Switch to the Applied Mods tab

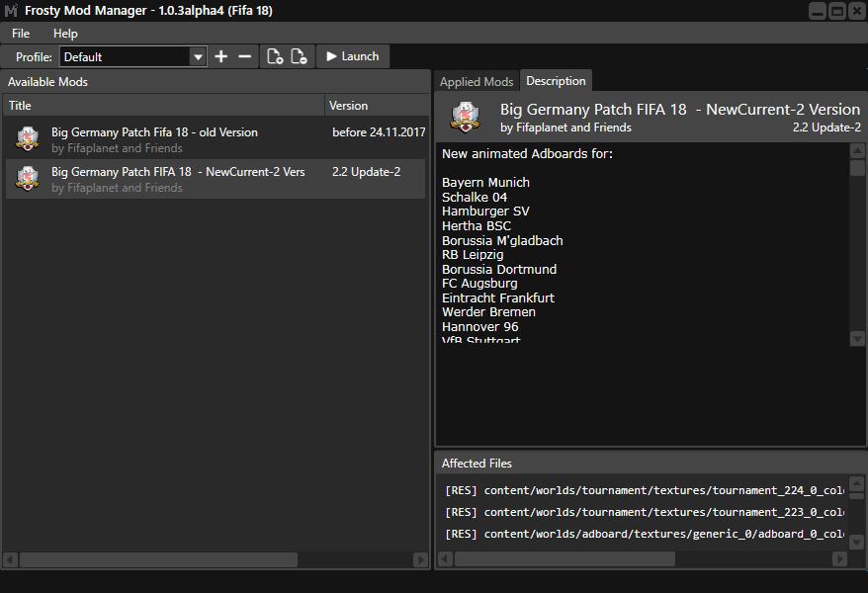click(477, 81)
